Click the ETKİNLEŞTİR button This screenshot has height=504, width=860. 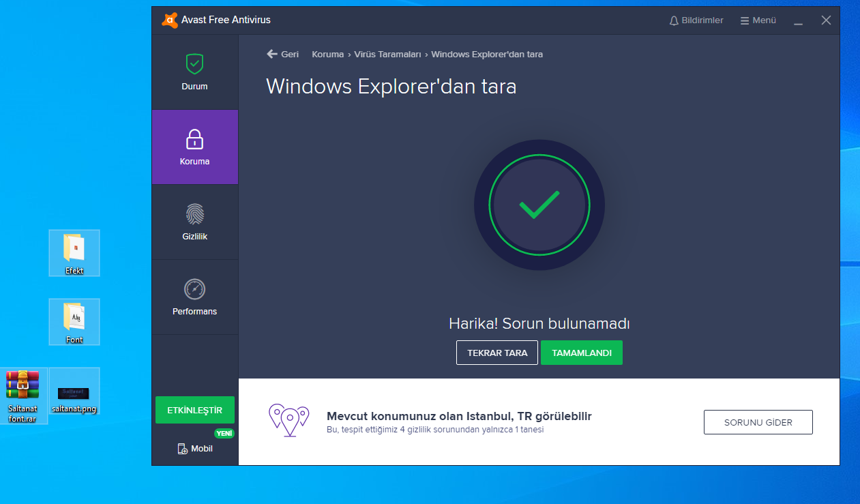(195, 410)
